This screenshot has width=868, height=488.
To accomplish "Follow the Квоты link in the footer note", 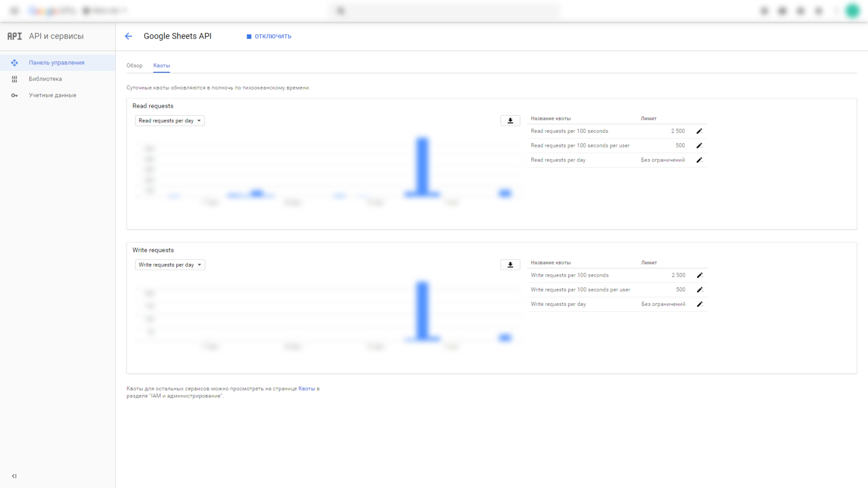I will coord(307,388).
